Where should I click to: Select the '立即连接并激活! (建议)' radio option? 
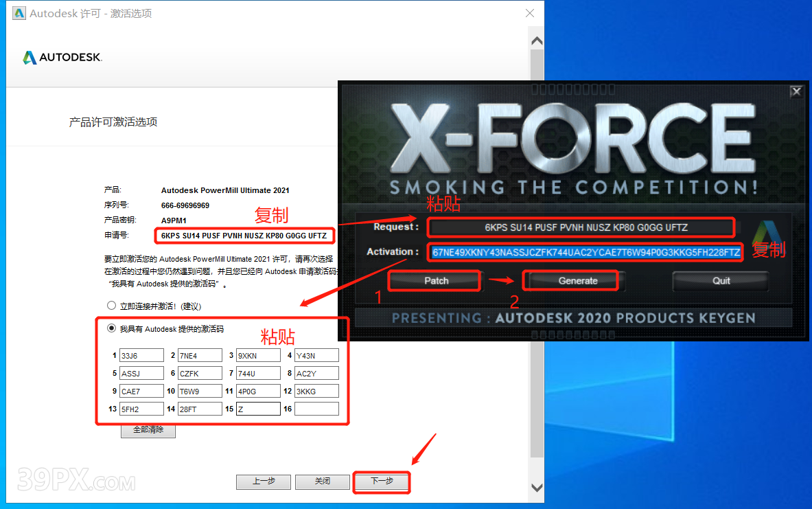(x=111, y=306)
